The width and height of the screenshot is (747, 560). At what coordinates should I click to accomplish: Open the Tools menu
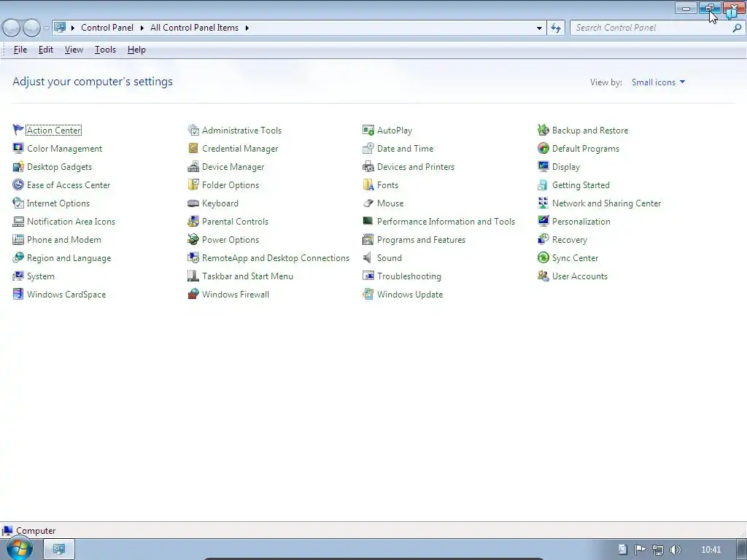coord(105,50)
